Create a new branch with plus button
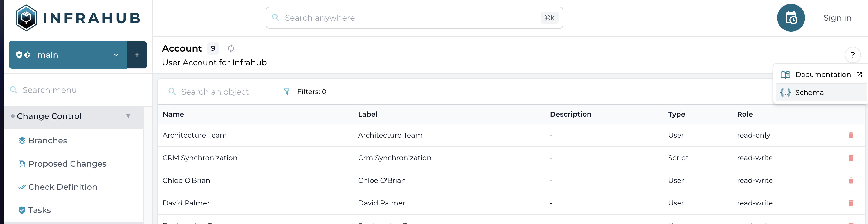Viewport: 868px width, 224px height. pyautogui.click(x=137, y=55)
